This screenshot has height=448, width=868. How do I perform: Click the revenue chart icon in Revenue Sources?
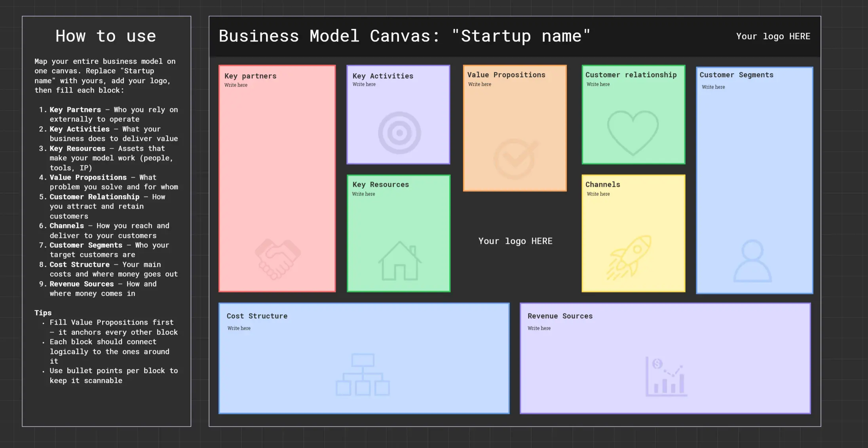pos(666,376)
